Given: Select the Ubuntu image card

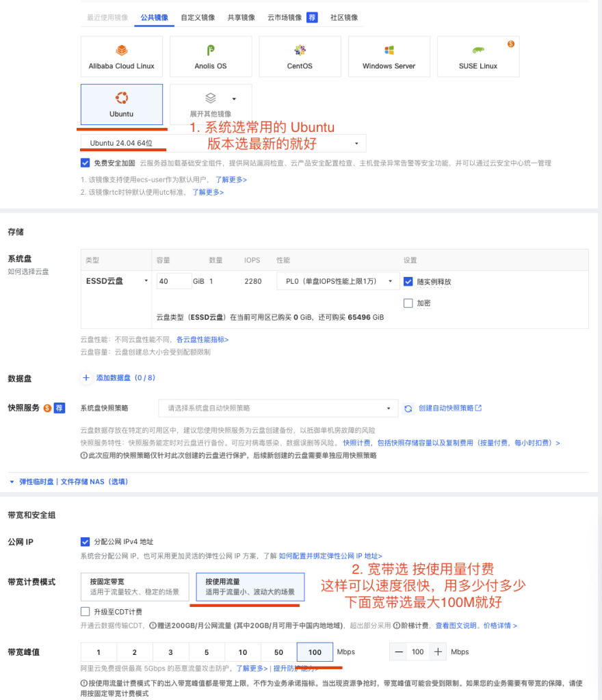Looking at the screenshot, I should pos(122,105).
